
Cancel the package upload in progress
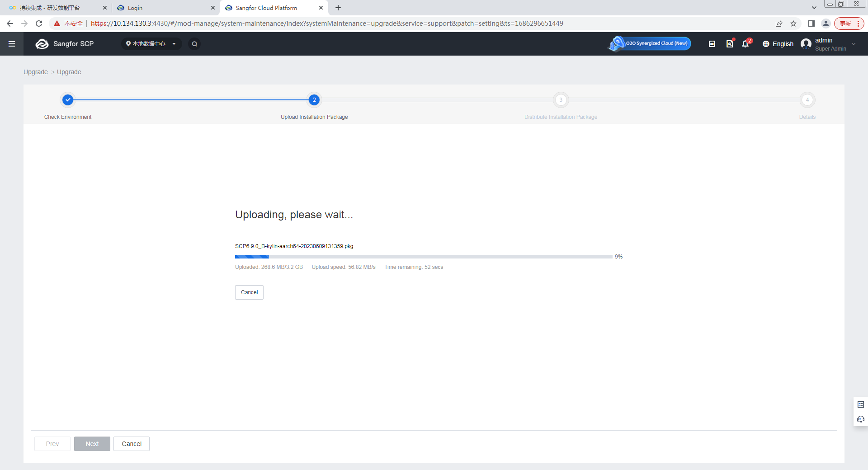[249, 292]
